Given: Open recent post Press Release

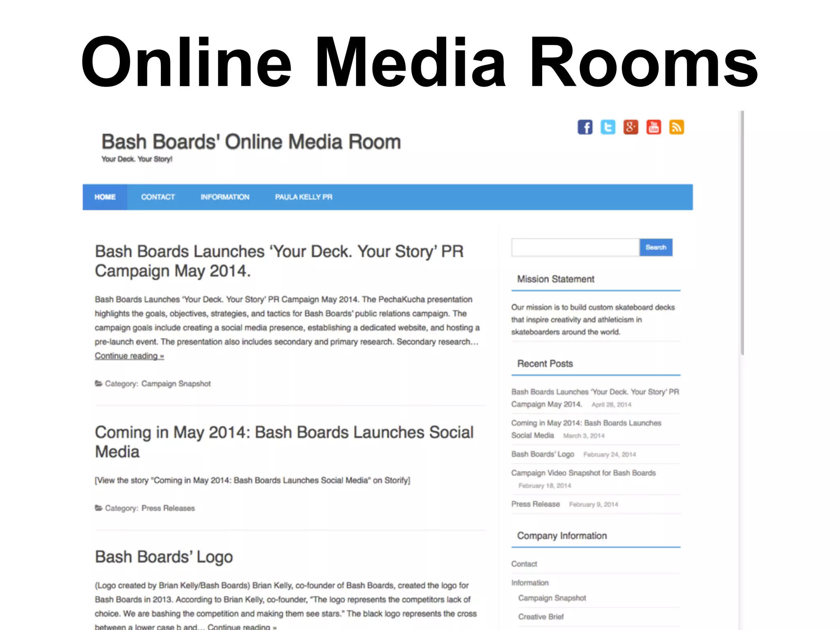Looking at the screenshot, I should [535, 504].
